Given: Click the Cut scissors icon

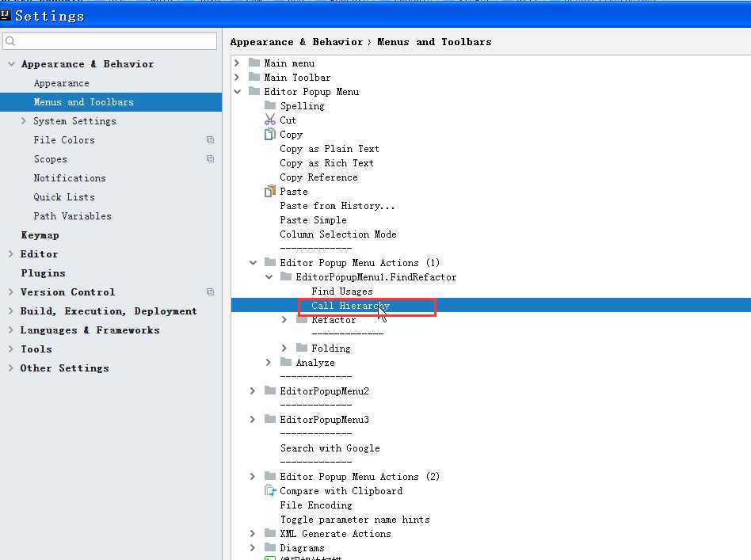Looking at the screenshot, I should pyautogui.click(x=270, y=120).
